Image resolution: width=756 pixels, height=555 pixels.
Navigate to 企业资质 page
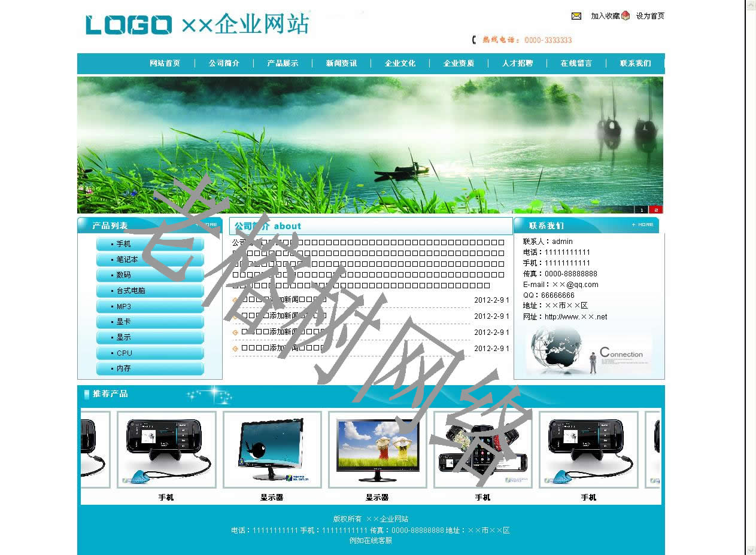pos(459,63)
